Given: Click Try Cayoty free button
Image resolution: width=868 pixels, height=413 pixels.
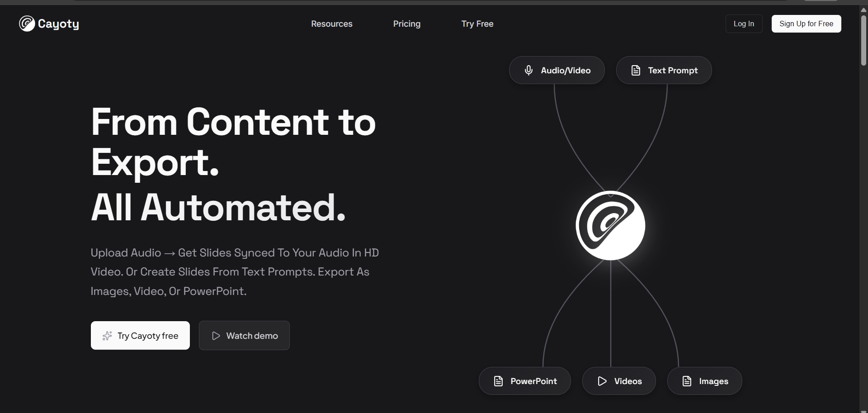Looking at the screenshot, I should [140, 335].
